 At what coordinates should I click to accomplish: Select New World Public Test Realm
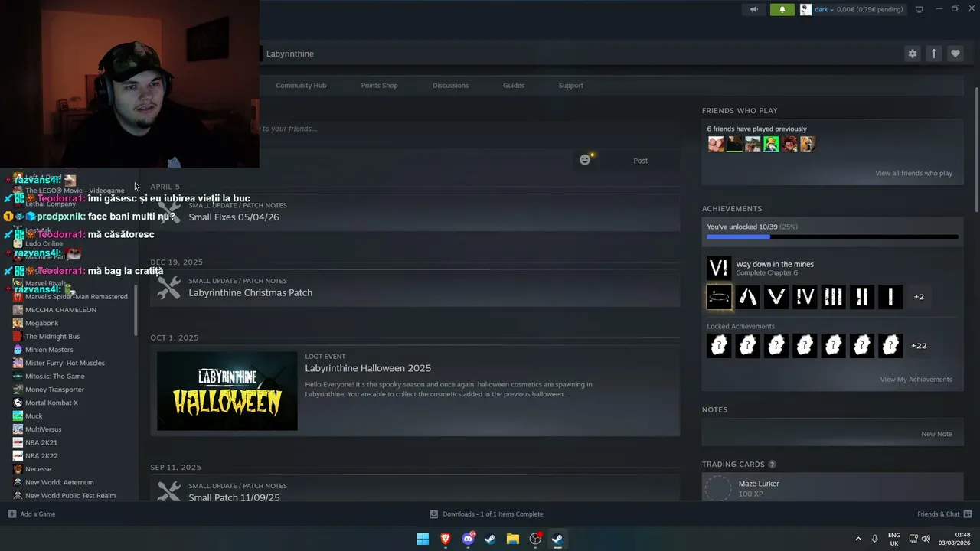[70, 496]
